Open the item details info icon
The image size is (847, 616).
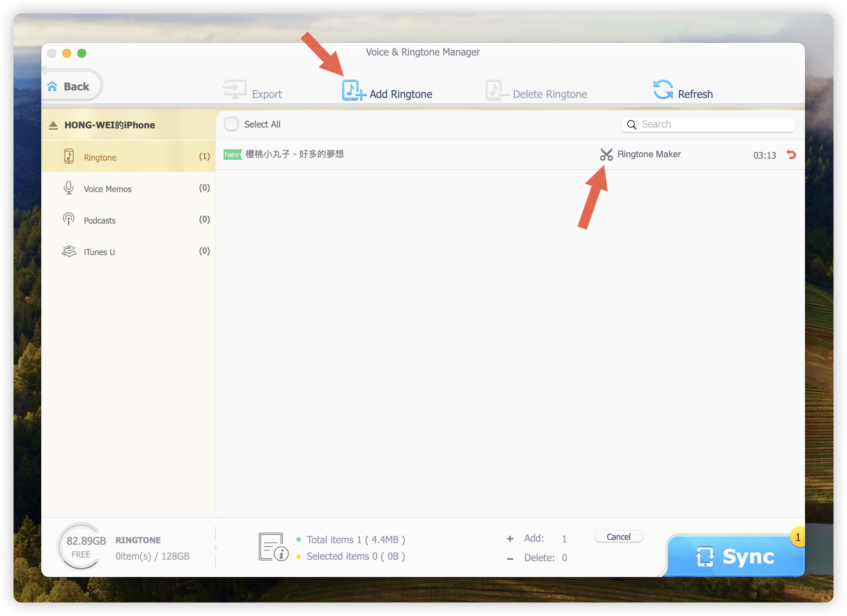click(x=273, y=547)
